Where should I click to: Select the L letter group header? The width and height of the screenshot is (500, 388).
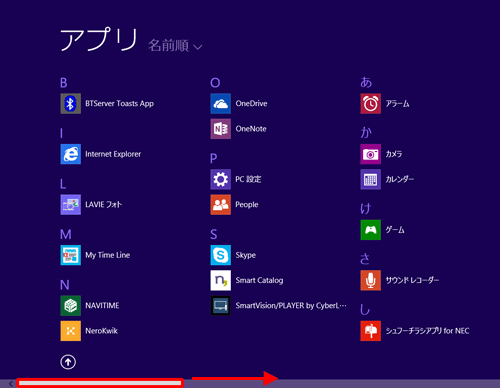63,184
